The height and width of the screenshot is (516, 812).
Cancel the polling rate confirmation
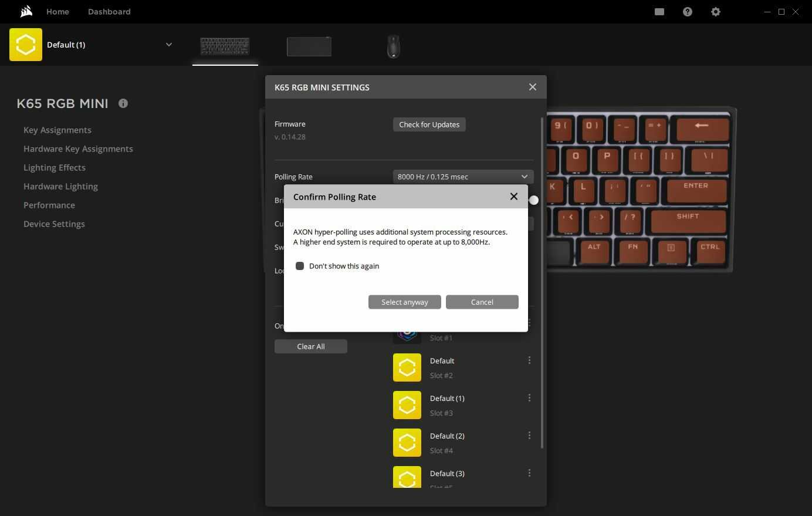click(x=482, y=302)
